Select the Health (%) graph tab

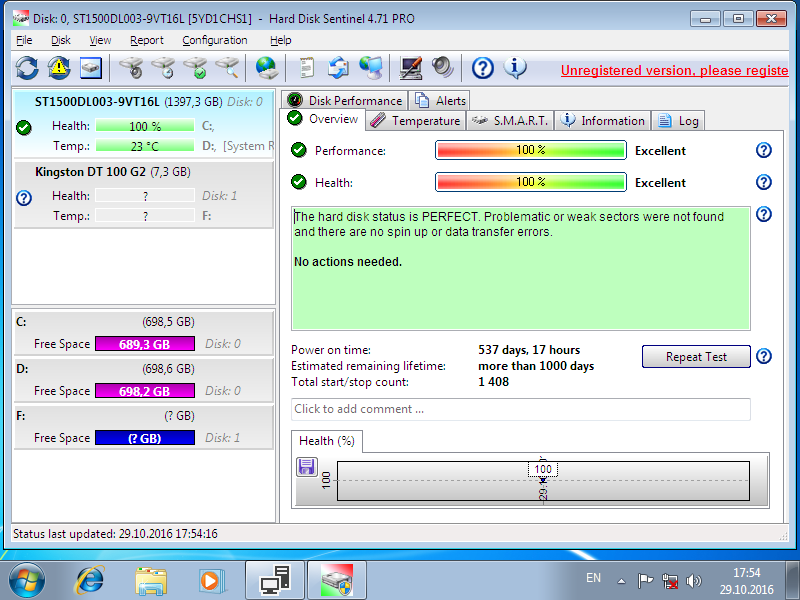click(327, 441)
